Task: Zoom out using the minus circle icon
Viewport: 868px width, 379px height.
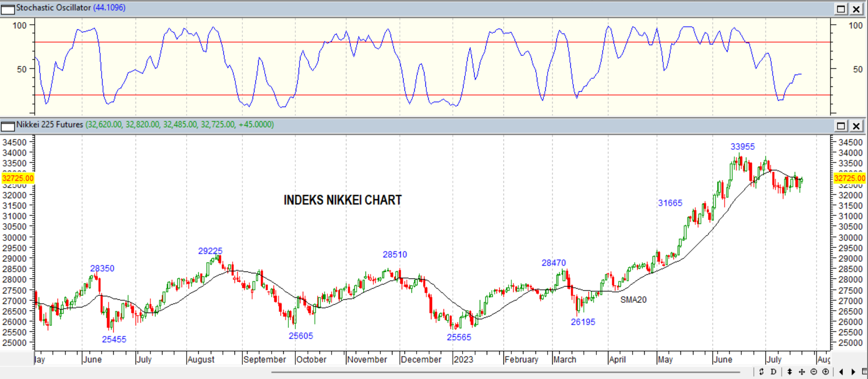Action: [814, 372]
